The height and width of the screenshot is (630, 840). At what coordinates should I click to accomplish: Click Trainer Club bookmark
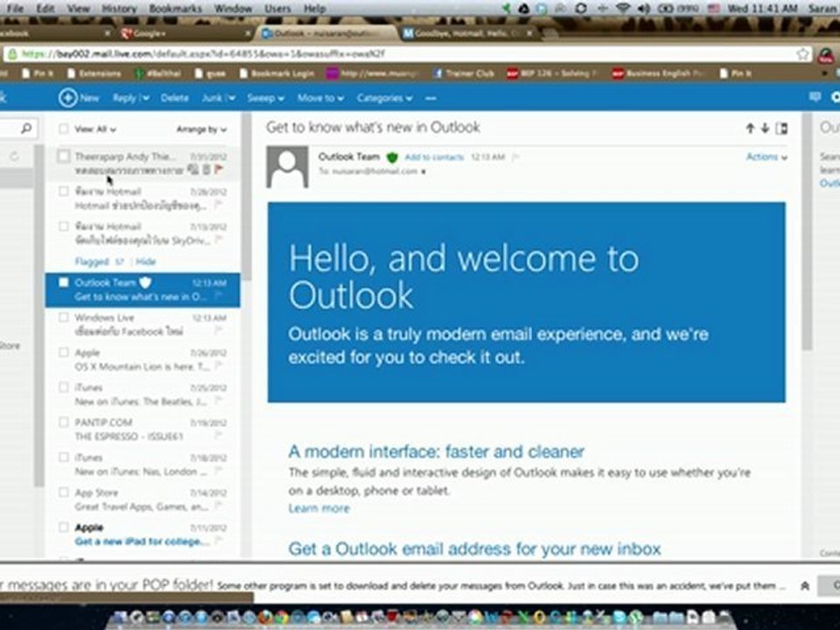tap(464, 73)
